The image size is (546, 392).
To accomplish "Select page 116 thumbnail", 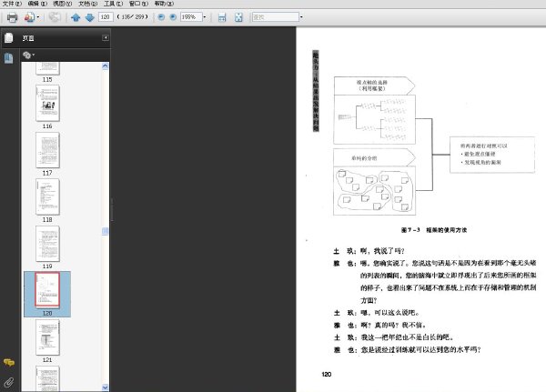I will pos(47,103).
